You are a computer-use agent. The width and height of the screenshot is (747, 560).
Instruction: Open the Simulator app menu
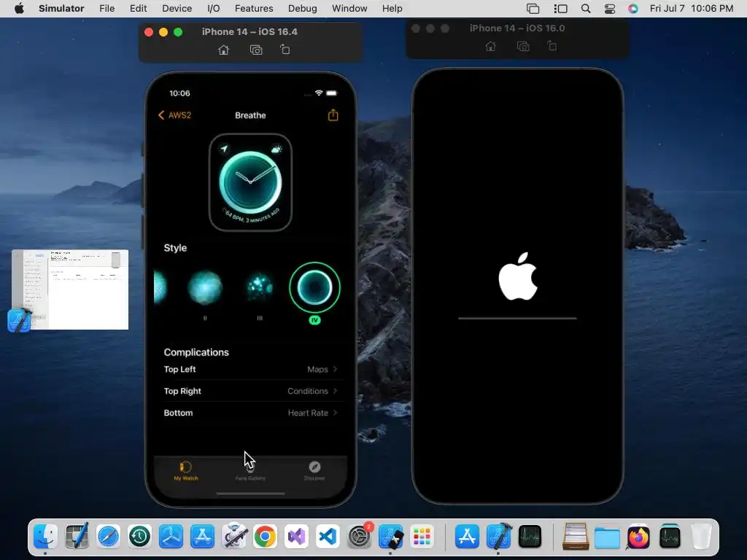(x=61, y=9)
